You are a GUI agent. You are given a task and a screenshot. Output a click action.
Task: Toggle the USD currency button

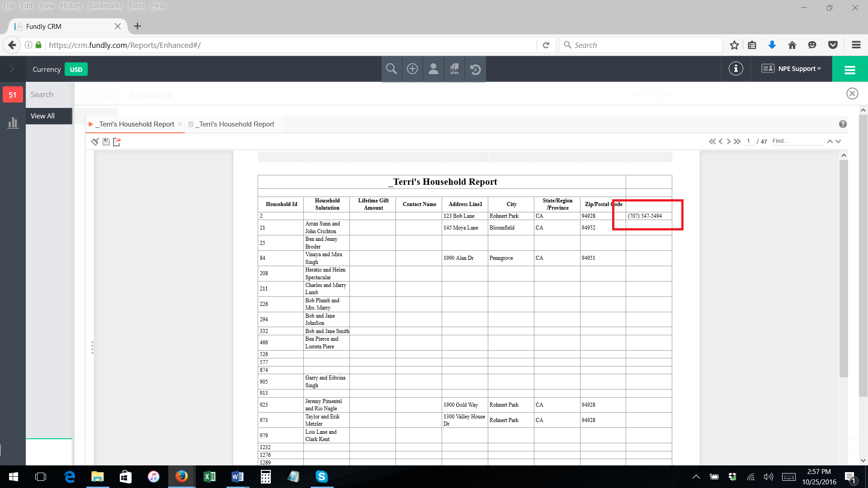[x=76, y=70]
